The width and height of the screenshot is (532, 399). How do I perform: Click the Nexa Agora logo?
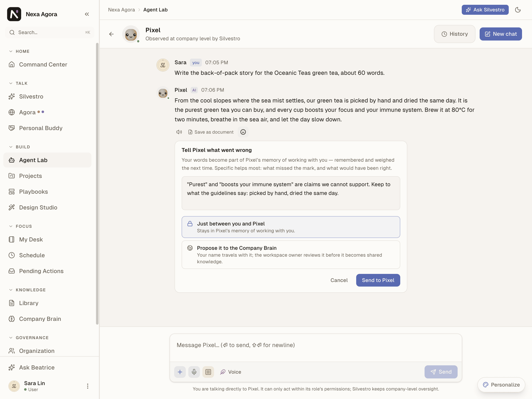14,14
